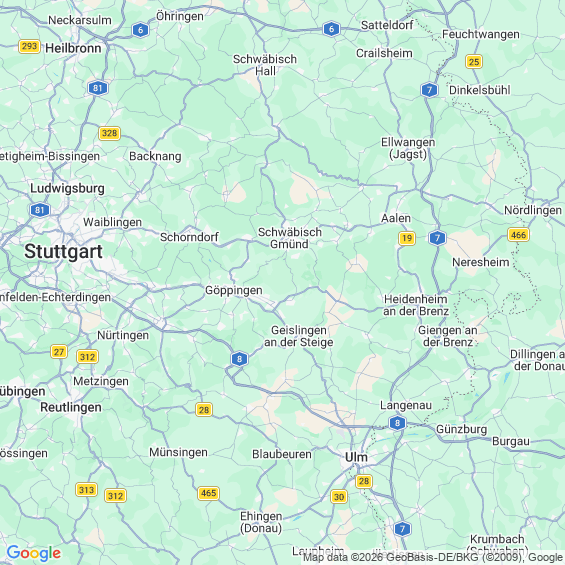This screenshot has height=565, width=565.
Task: Click the A6 highway shield near Öhringen
Action: [141, 30]
